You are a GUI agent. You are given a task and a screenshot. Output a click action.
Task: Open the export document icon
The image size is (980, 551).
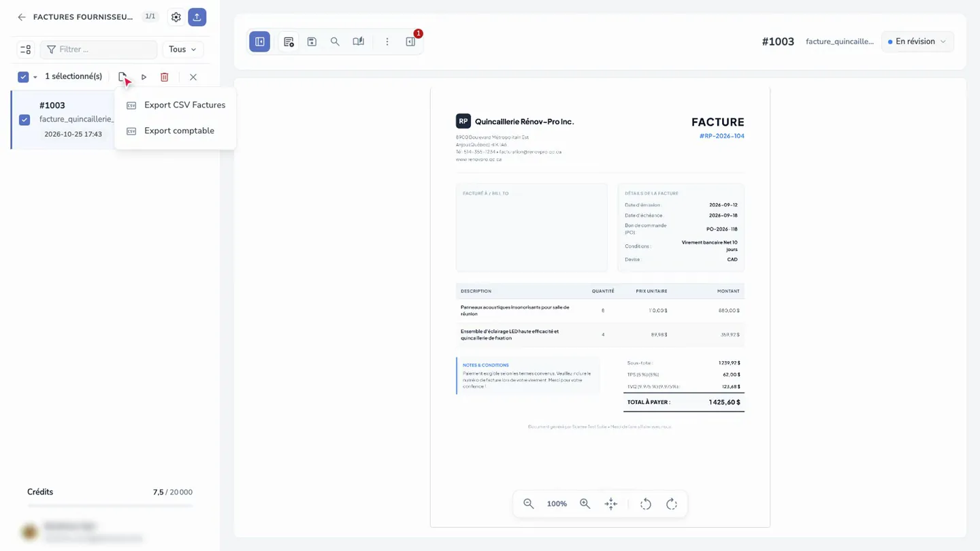pos(122,77)
